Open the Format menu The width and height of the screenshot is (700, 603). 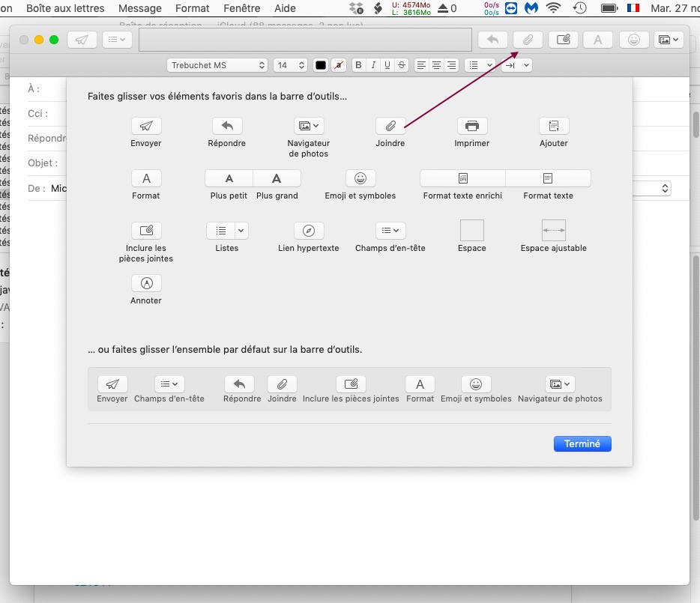[192, 8]
